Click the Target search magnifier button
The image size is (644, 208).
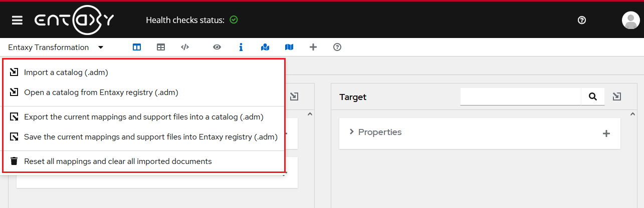(x=593, y=97)
